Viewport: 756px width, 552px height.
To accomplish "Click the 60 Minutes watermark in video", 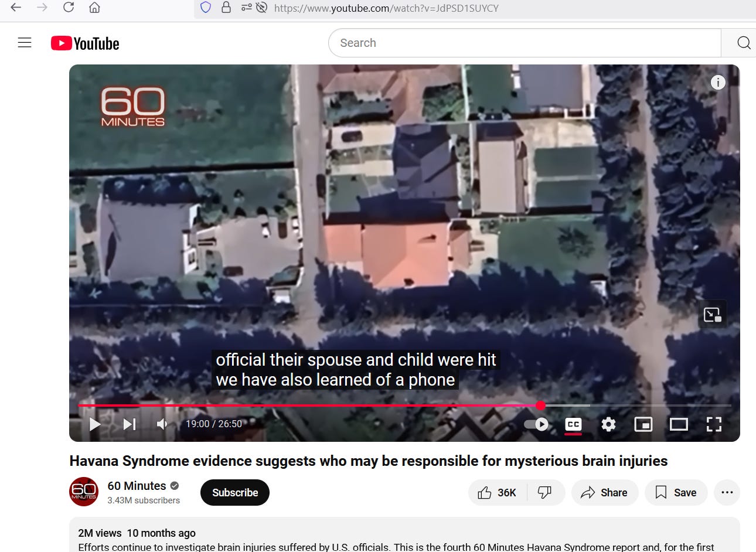I will [x=133, y=107].
